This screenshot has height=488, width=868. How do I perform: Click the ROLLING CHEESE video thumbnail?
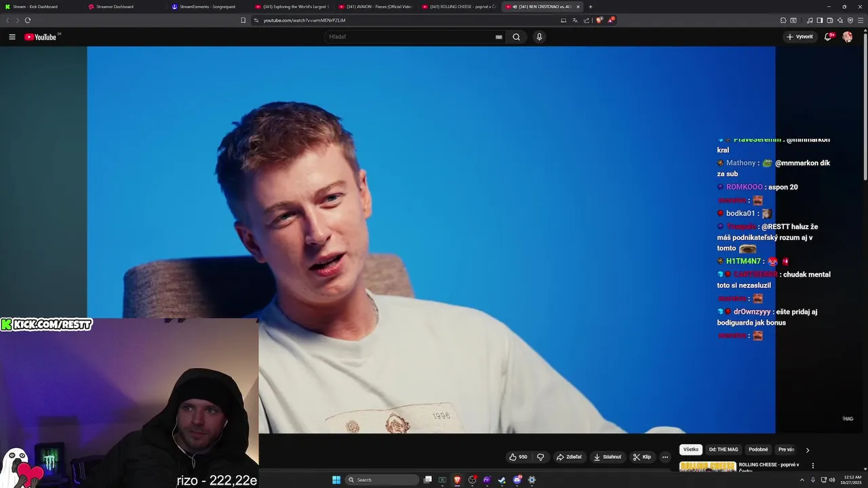707,466
